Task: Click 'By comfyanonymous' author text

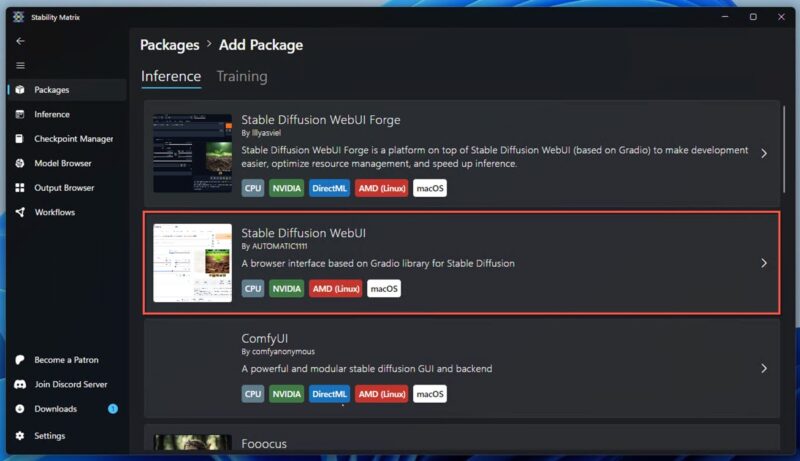Action: click(x=278, y=352)
